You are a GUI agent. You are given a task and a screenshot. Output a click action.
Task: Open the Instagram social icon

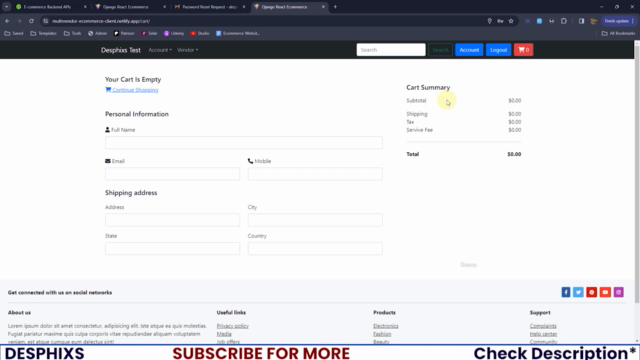[618, 292]
